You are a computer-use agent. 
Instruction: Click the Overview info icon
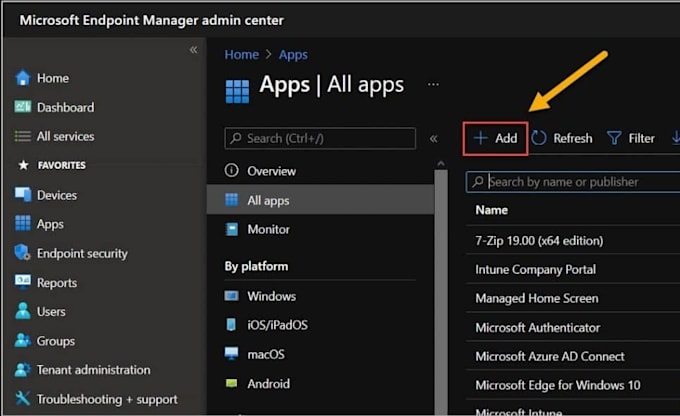(232, 170)
